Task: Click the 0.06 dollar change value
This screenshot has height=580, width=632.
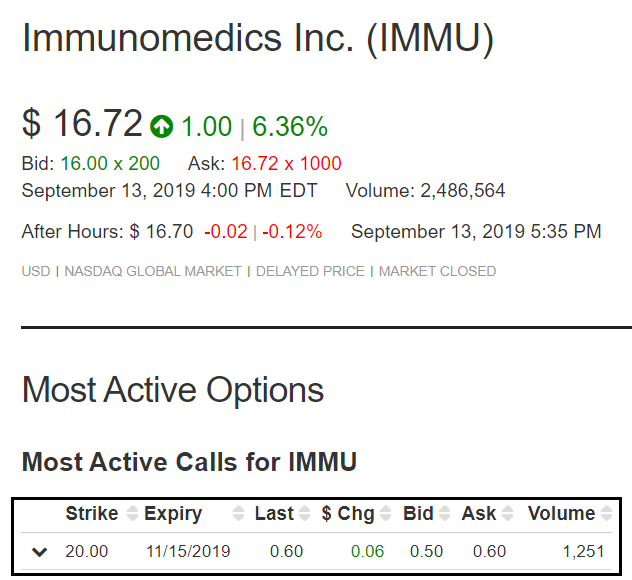Action: click(x=368, y=551)
